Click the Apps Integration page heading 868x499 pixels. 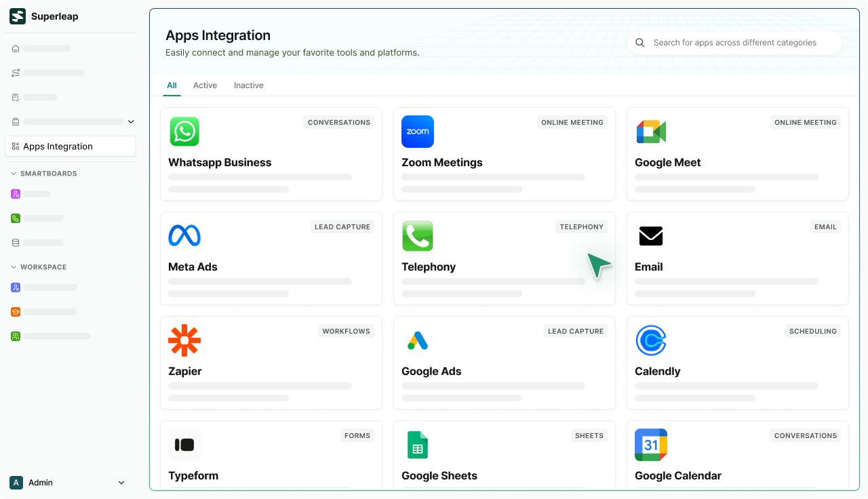[x=218, y=35]
